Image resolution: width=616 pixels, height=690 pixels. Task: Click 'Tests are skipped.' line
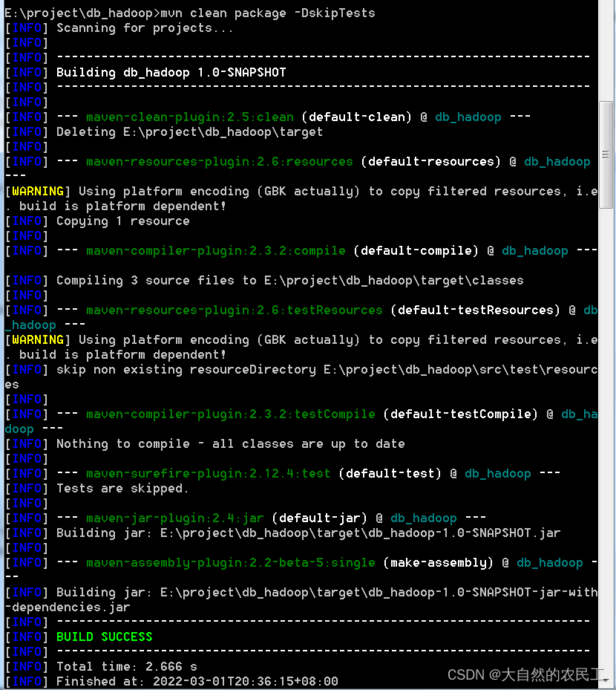point(122,489)
